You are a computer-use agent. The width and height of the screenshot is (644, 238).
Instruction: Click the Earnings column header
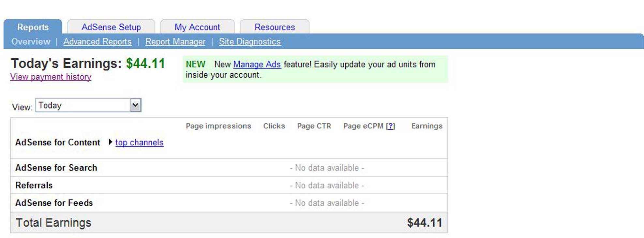[427, 126]
